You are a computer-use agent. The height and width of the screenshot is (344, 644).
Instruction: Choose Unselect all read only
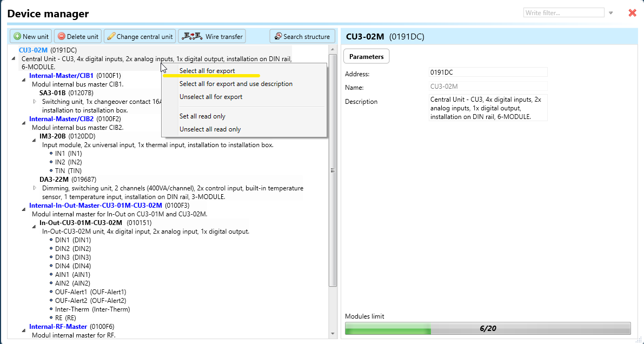pyautogui.click(x=210, y=129)
